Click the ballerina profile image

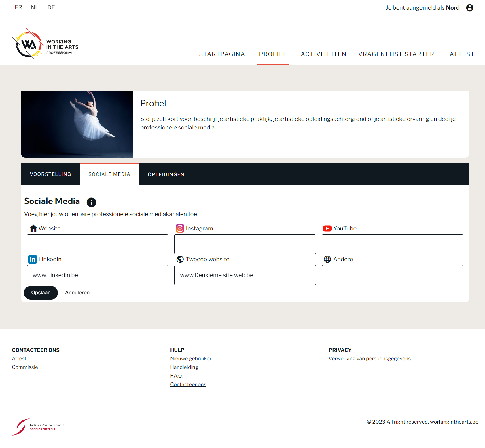coord(77,125)
